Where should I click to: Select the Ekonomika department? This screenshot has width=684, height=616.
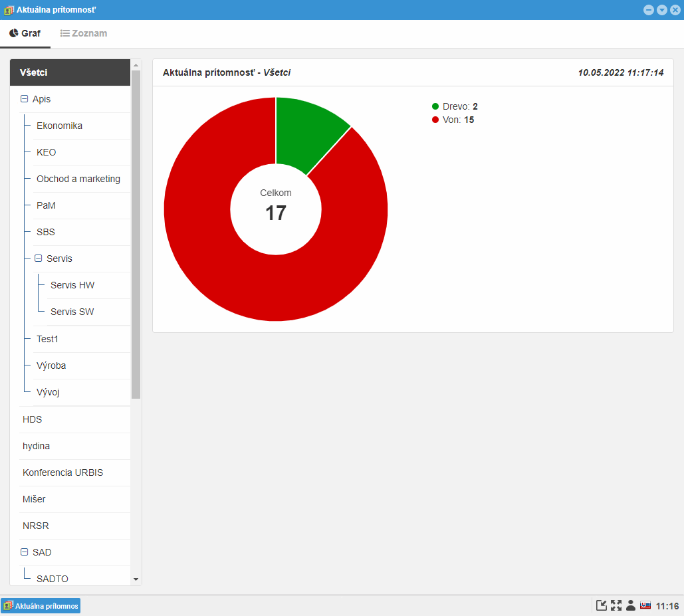(x=60, y=126)
